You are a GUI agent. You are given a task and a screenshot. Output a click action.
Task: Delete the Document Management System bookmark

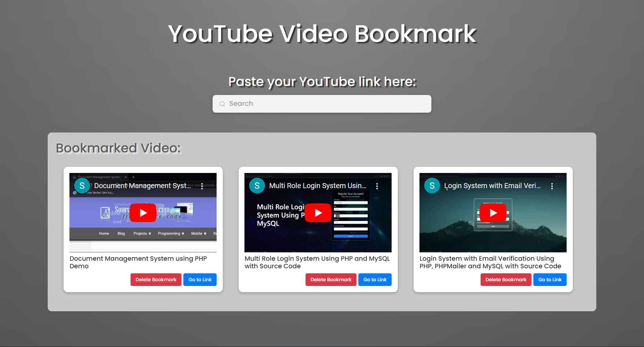tap(156, 279)
